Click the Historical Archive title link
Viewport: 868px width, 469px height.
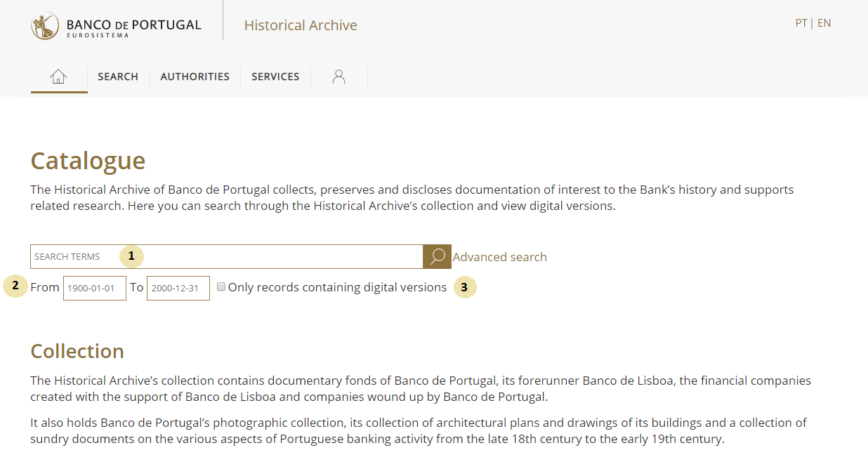301,25
